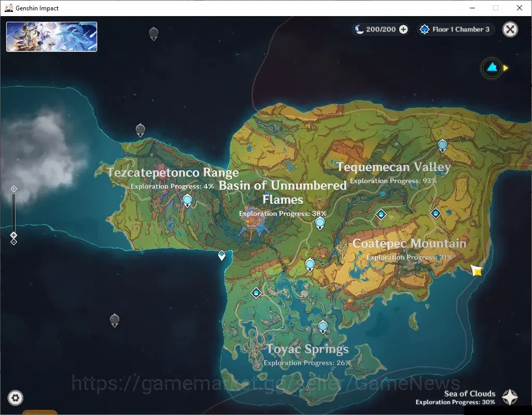
Task: Minimize the Genshin Impact window
Action: click(x=472, y=8)
